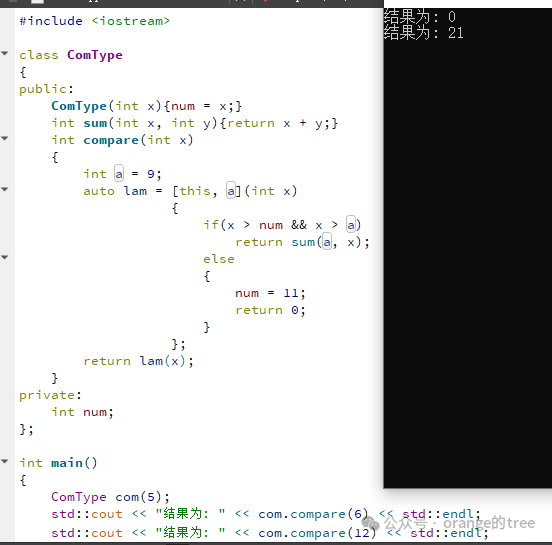This screenshot has height=545, width=552.
Task: Collapse the int main() function fold
Action: tap(5, 462)
